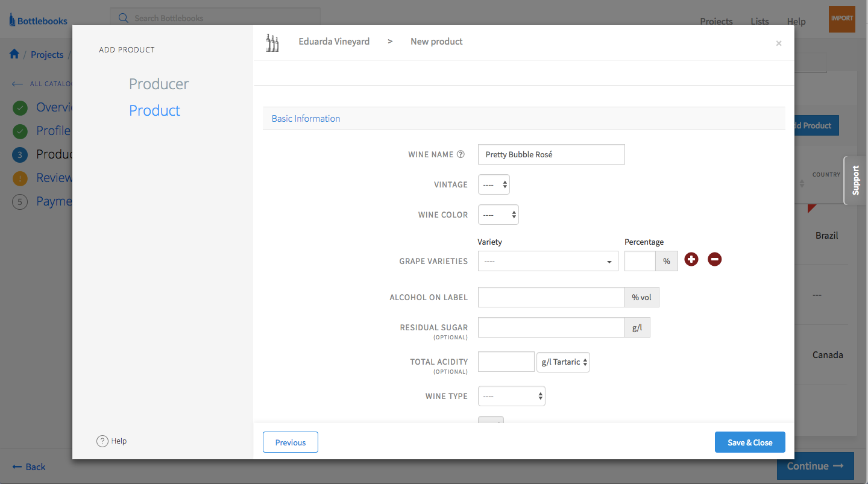
Task: Click the step 5 Payment circle icon
Action: click(20, 202)
